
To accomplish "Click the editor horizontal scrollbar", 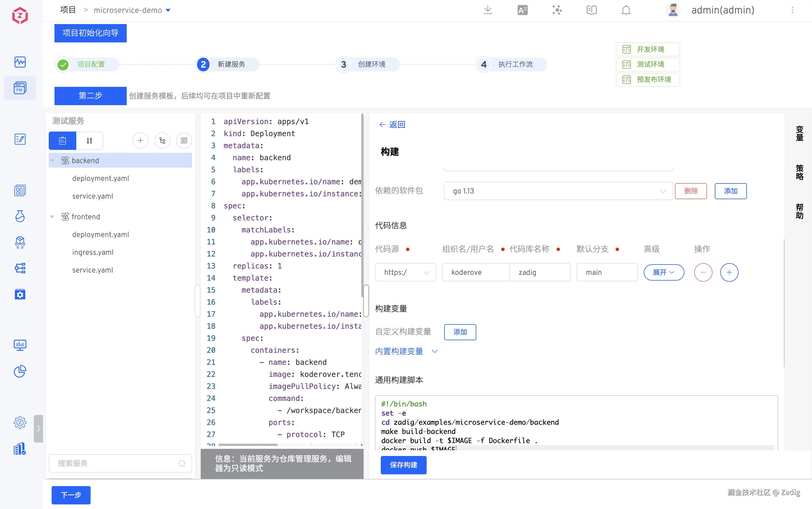I will [x=248, y=445].
